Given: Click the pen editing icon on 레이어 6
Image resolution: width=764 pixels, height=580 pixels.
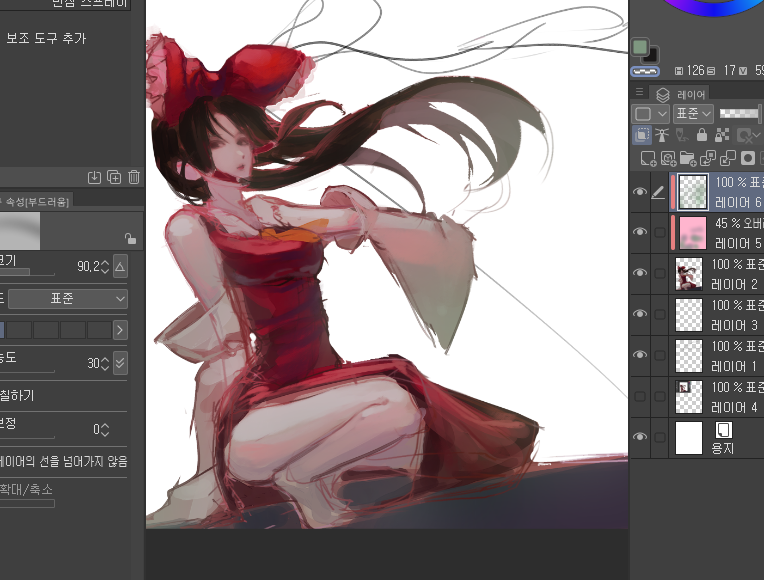Looking at the screenshot, I should coord(658,193).
